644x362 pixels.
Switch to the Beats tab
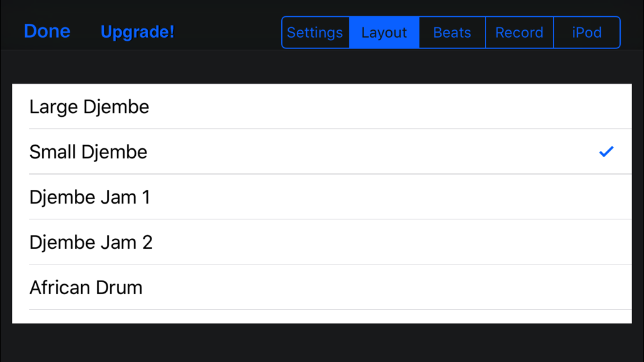(x=452, y=32)
